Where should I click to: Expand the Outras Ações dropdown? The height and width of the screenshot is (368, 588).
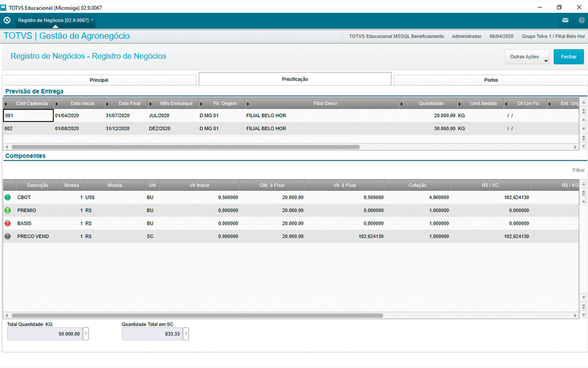pos(527,57)
